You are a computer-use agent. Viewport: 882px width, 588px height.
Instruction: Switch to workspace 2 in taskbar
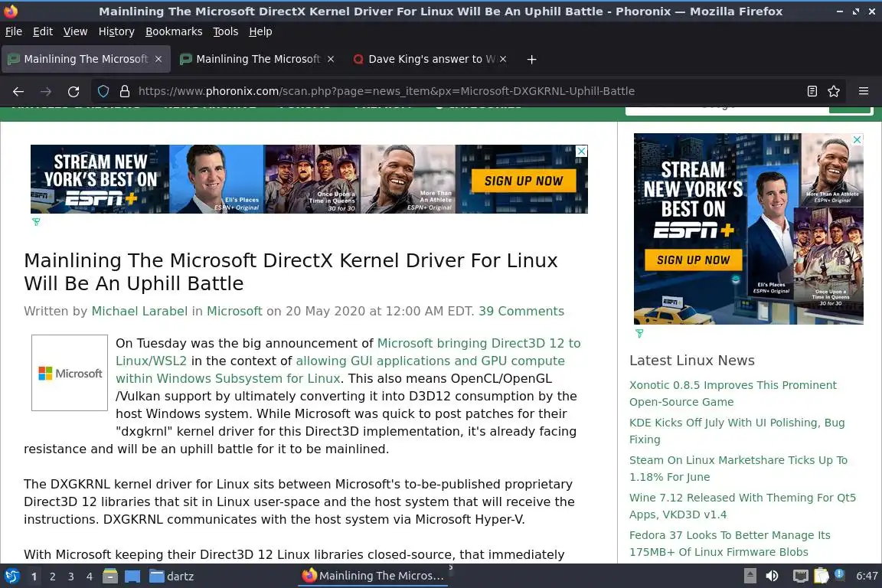coord(52,577)
